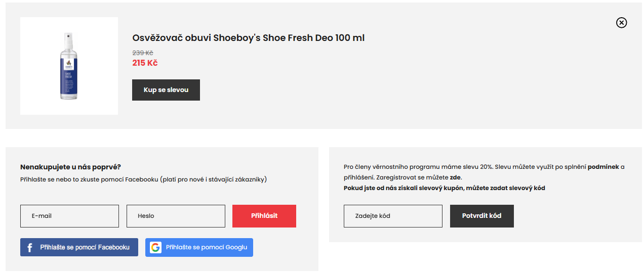The height and width of the screenshot is (273, 644).
Task: Choose "Přihlašte se pomocí Facebooku" login
Action: 85,247
